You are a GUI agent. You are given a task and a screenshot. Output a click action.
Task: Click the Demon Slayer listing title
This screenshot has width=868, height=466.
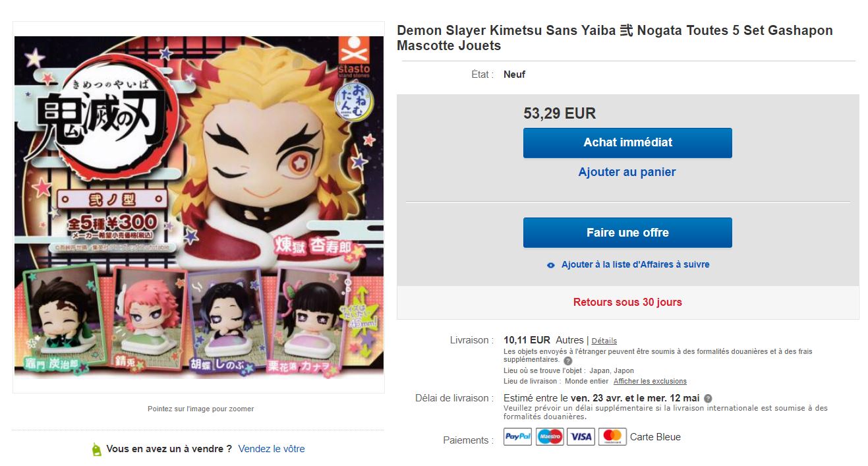tap(614, 38)
